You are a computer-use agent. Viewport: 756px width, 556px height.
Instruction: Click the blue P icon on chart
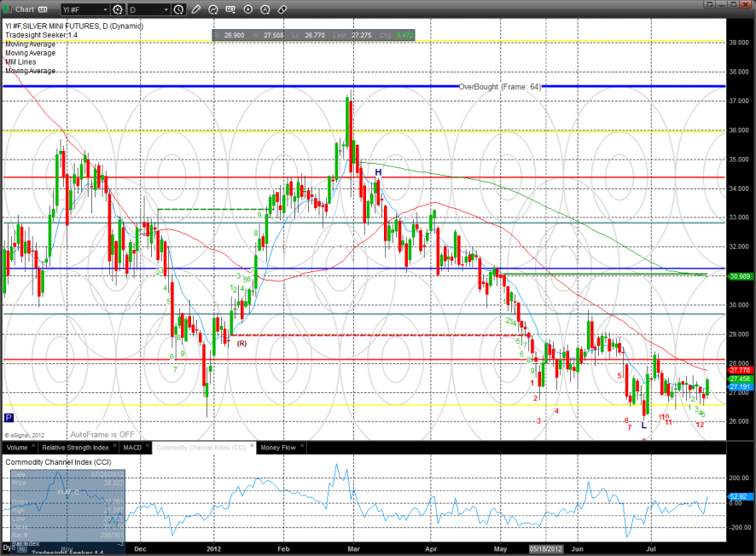pyautogui.click(x=9, y=418)
